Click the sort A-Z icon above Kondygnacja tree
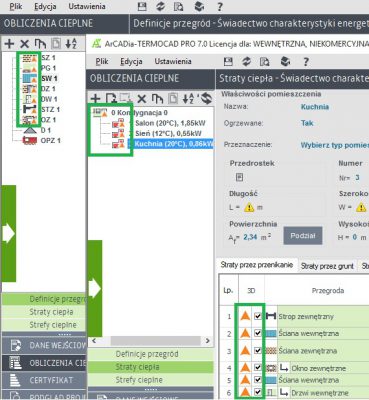 [x=188, y=99]
